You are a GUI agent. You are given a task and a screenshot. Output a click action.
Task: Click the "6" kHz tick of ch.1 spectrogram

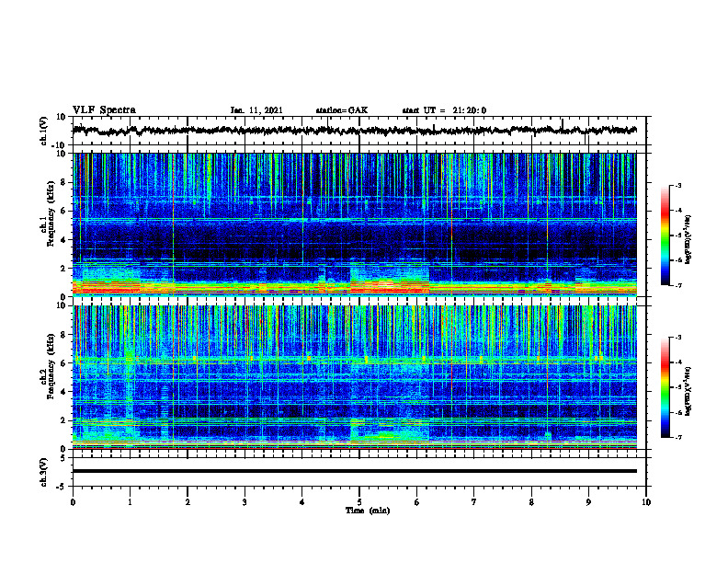pyautogui.click(x=63, y=211)
